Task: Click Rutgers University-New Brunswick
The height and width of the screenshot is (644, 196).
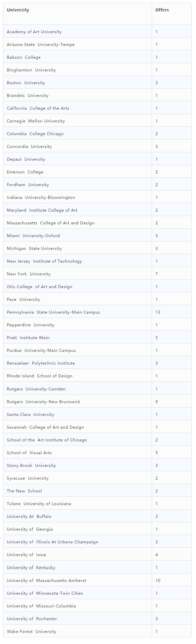Action: [43, 401]
